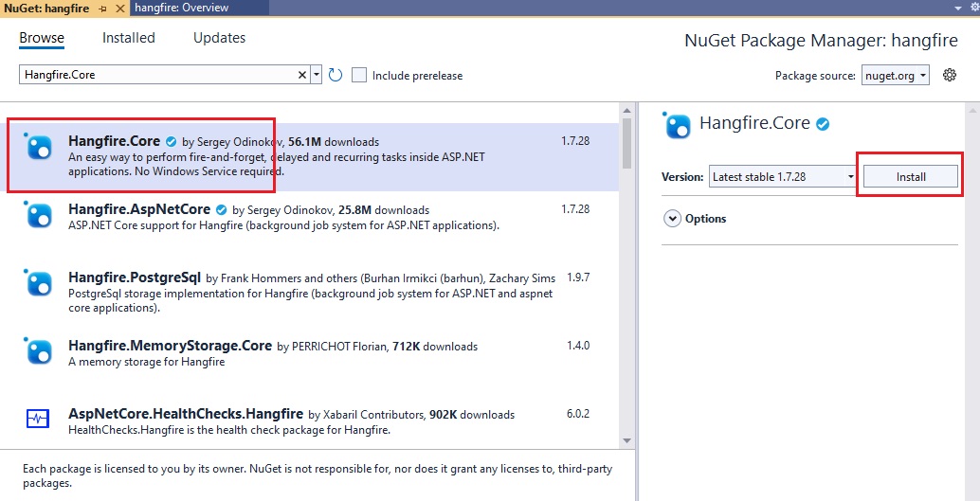Click the AspNetCore.HealthChecks.Hangfire package icon
The height and width of the screenshot is (501, 980).
pos(38,419)
